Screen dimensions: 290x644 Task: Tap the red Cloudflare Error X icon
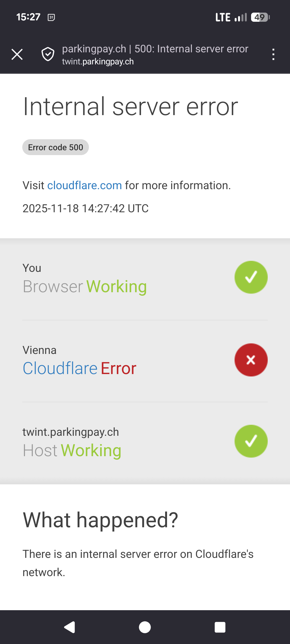251,360
